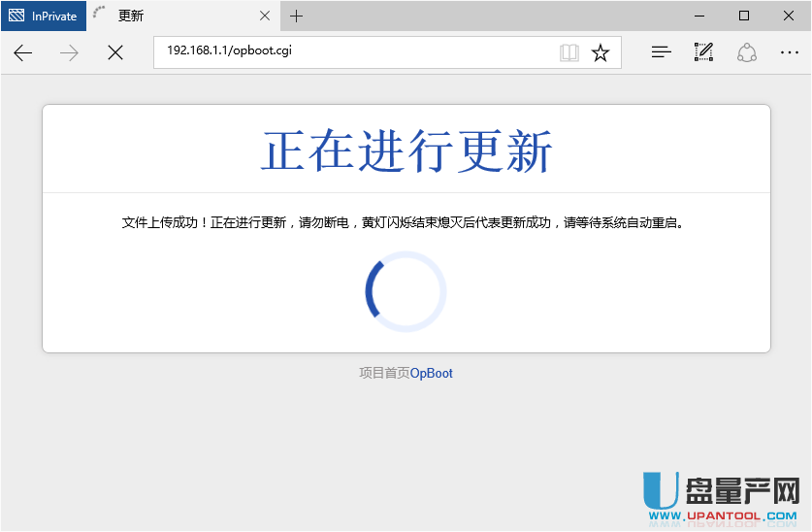The image size is (812, 532).
Task: Follow the OpBoot project homepage link
Action: [431, 373]
